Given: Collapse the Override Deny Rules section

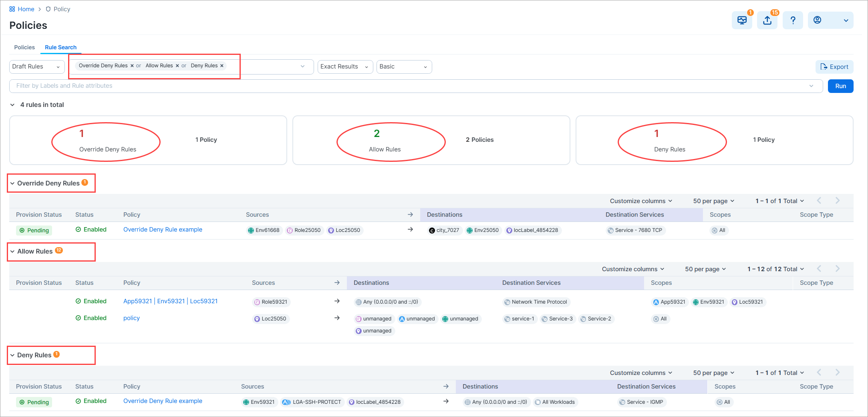Looking at the screenshot, I should 12,183.
